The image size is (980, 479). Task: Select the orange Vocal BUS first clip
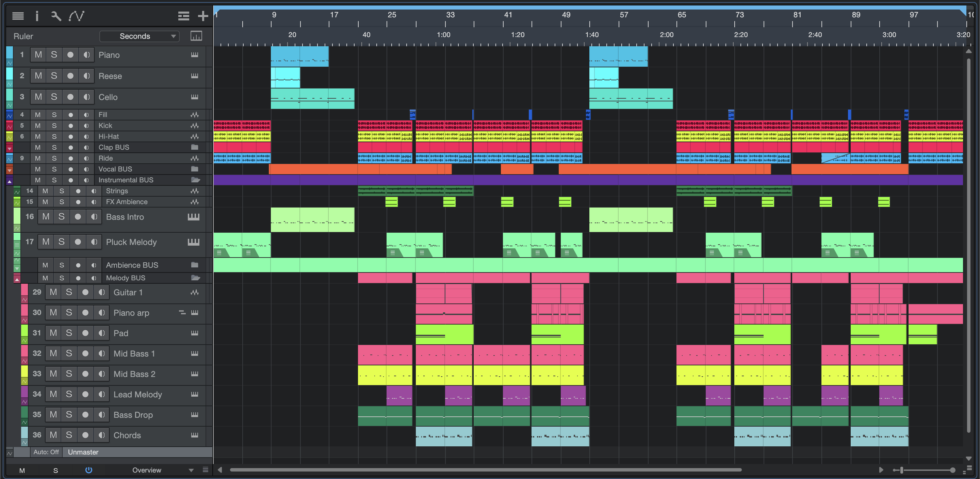(360, 169)
